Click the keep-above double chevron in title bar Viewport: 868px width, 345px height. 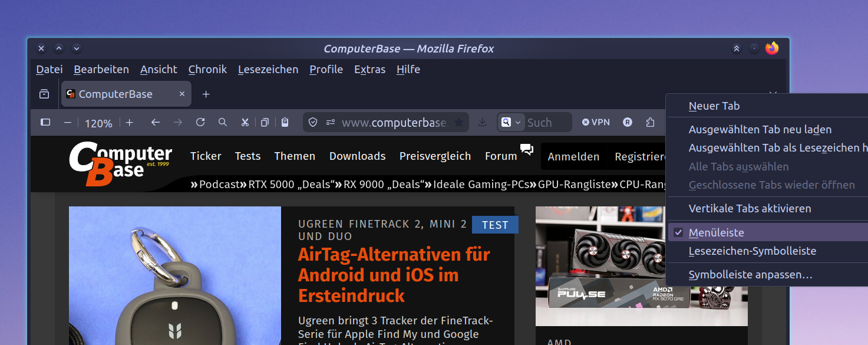click(x=737, y=48)
